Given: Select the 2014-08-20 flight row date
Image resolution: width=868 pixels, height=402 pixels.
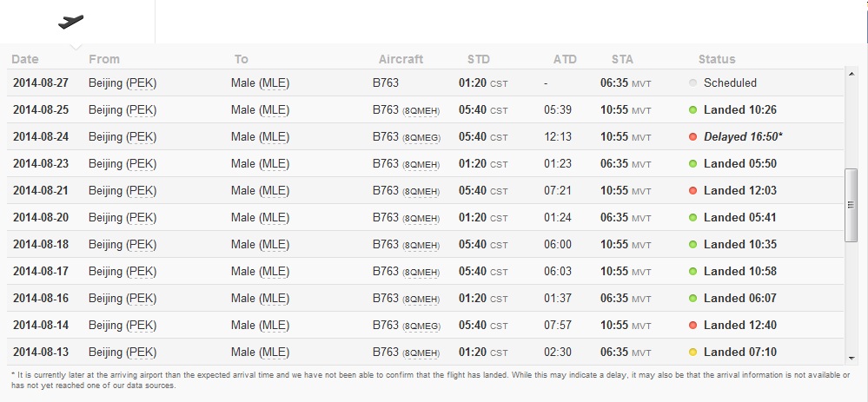Looking at the screenshot, I should click(39, 218).
